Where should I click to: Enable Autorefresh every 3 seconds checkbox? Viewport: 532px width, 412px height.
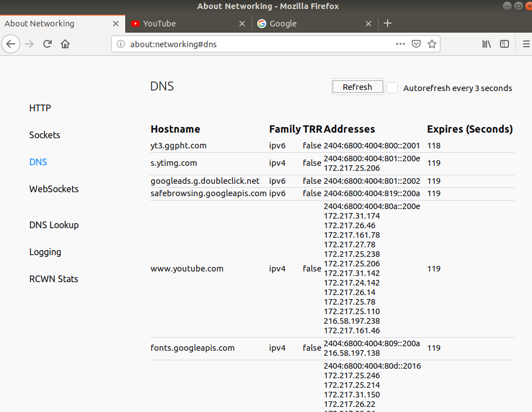pyautogui.click(x=392, y=88)
